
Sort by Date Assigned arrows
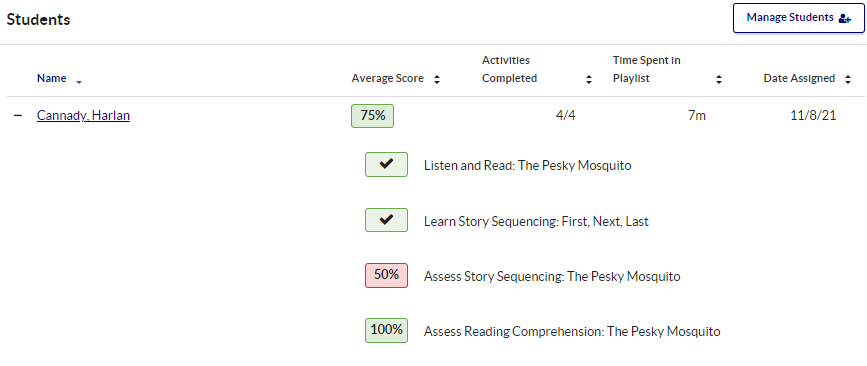[x=848, y=79]
